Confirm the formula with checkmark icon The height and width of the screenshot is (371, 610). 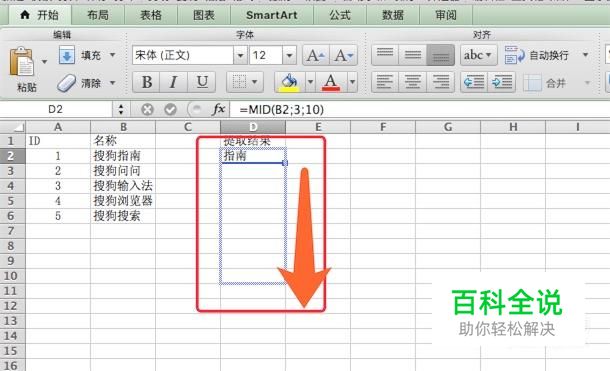[170, 110]
